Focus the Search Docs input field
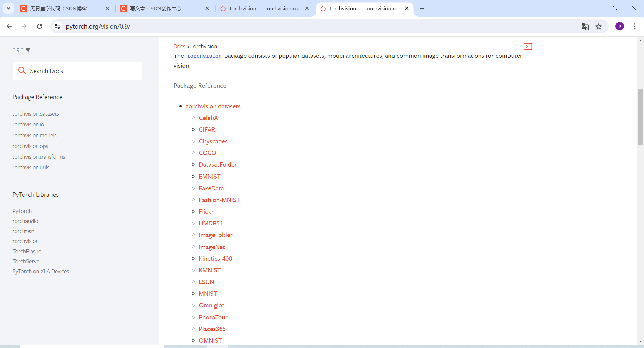The height and width of the screenshot is (348, 644). point(77,71)
